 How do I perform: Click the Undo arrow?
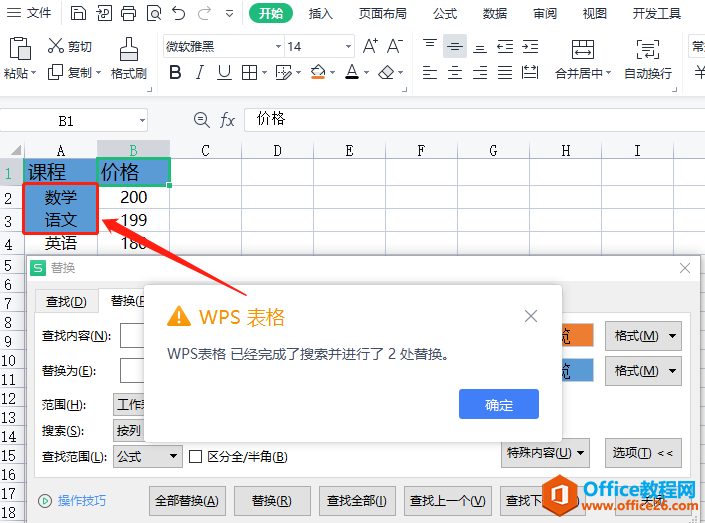(178, 13)
